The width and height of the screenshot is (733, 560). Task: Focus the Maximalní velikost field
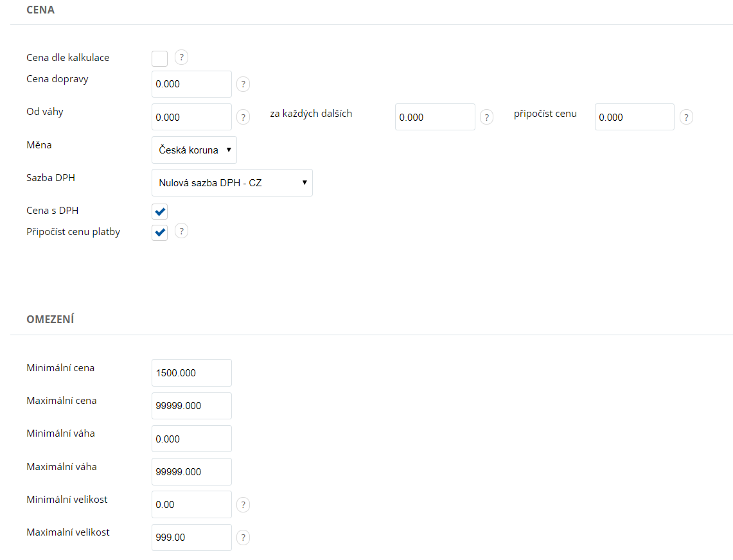(x=191, y=538)
